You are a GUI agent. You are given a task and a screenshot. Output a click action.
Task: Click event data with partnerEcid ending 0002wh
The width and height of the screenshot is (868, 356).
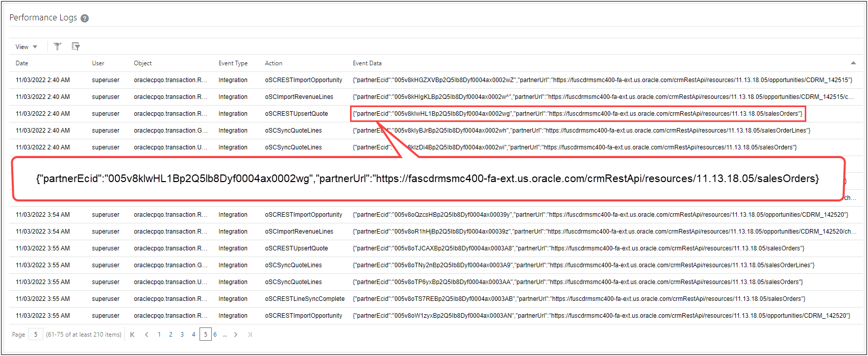pyautogui.click(x=582, y=131)
